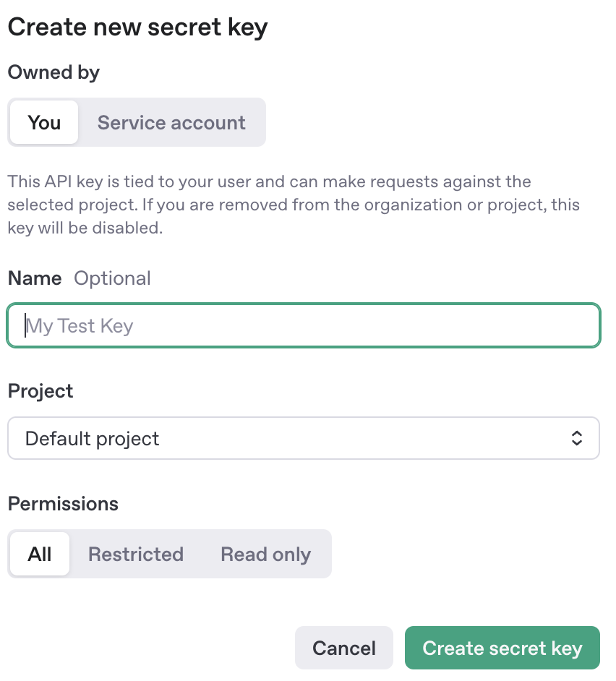The width and height of the screenshot is (616, 681).
Task: Click the Permissions section label
Action: [x=63, y=504]
